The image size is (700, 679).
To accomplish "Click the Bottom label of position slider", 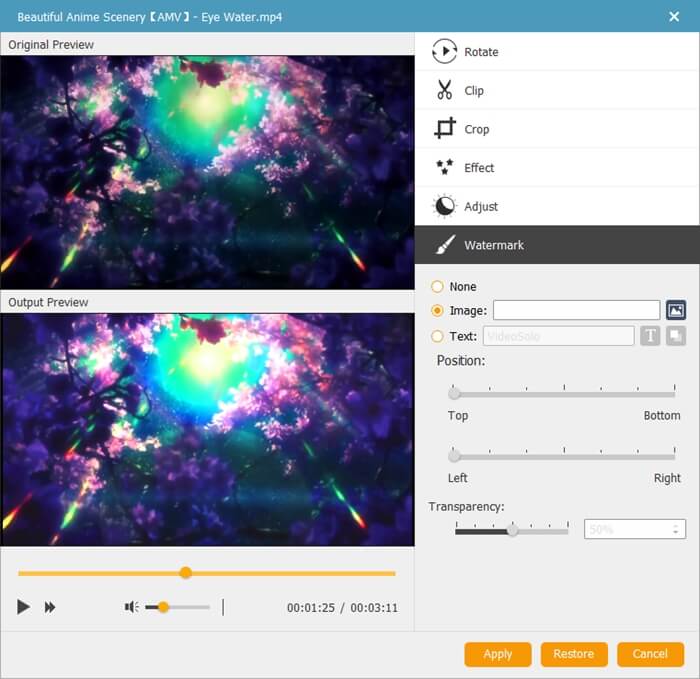I will click(662, 416).
